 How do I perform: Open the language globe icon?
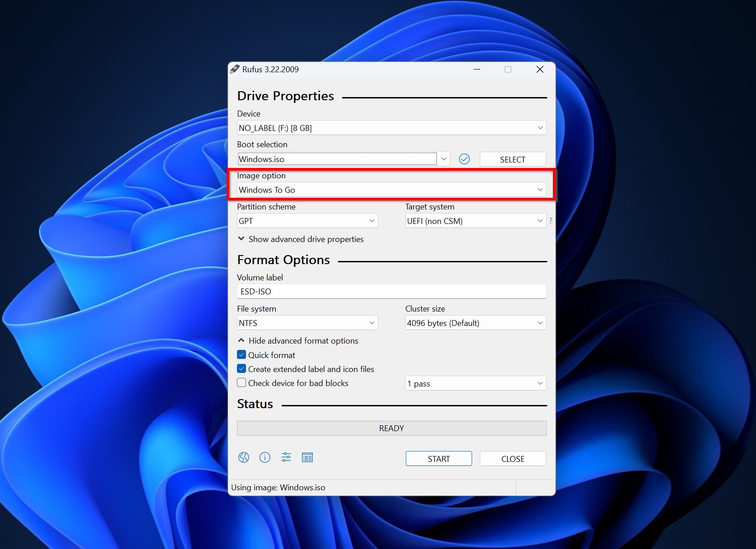pos(244,457)
